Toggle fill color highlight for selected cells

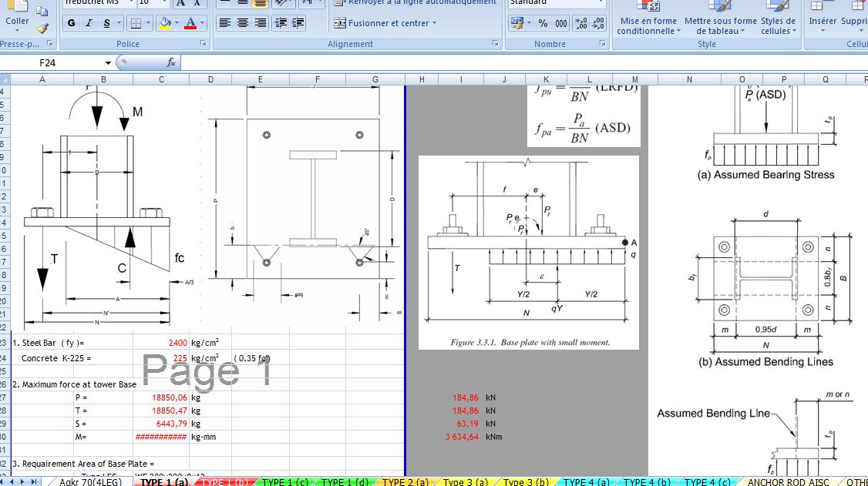point(165,22)
